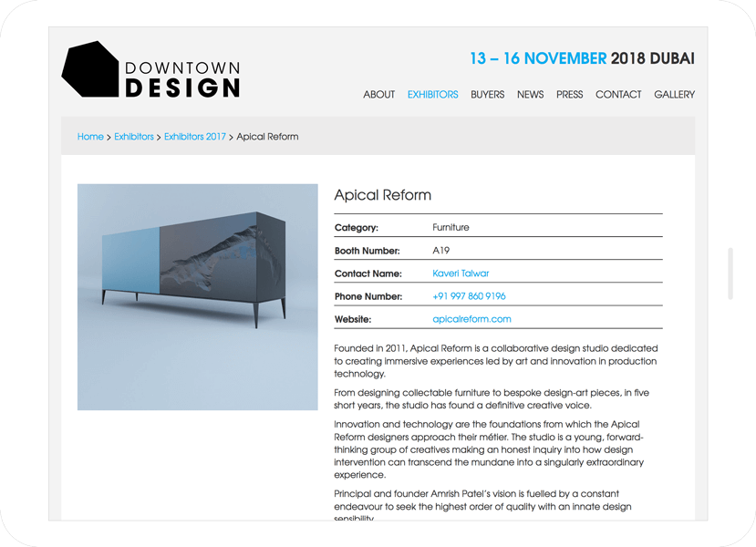Viewport: 756px width, 547px height.
Task: Click the paragraph starting 'Founded in 2011'
Action: [x=496, y=361]
